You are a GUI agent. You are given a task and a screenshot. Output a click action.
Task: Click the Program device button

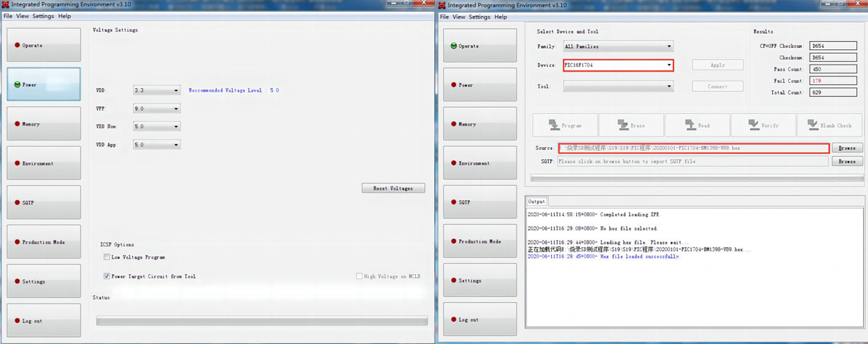(565, 125)
